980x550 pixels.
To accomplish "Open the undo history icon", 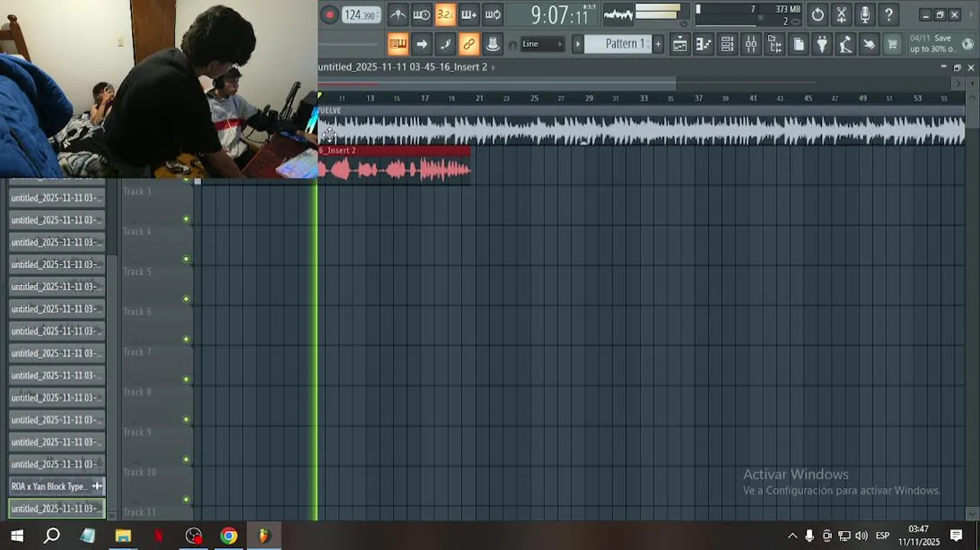I will pyautogui.click(x=817, y=15).
